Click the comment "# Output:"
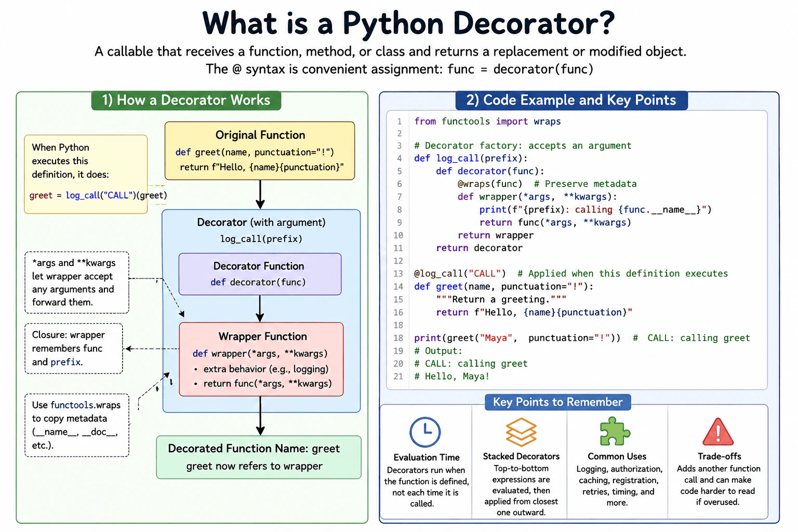Viewport: 798px width, 532px height. click(438, 351)
